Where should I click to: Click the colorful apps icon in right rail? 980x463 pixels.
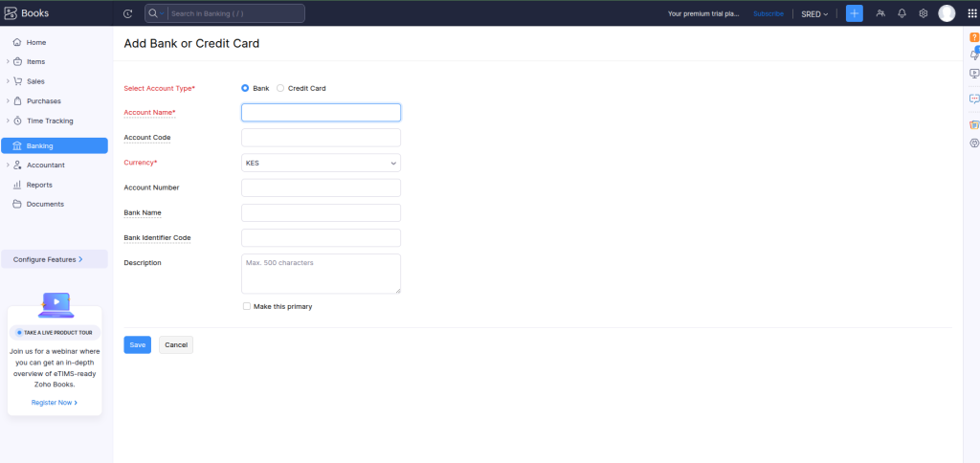coord(973,124)
